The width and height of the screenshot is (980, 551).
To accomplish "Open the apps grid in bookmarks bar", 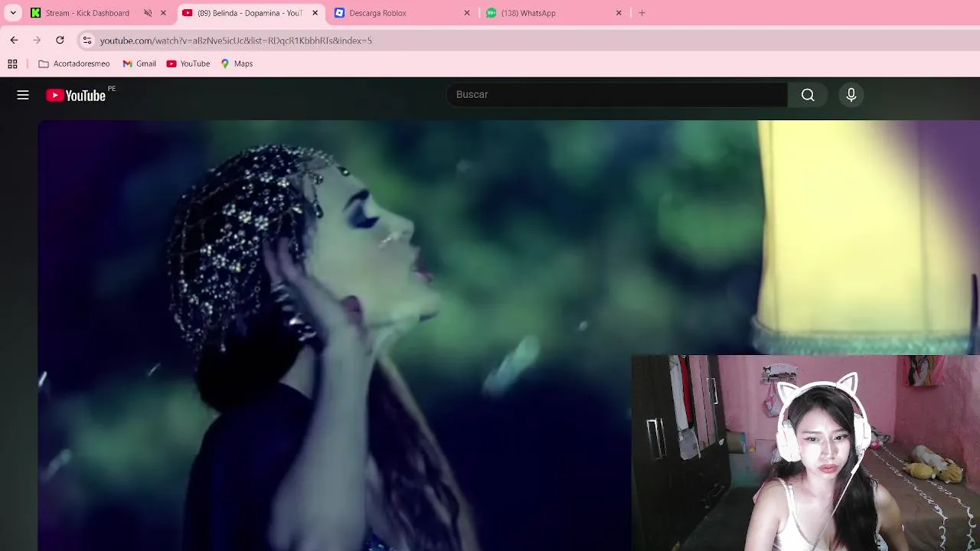I will pos(12,64).
